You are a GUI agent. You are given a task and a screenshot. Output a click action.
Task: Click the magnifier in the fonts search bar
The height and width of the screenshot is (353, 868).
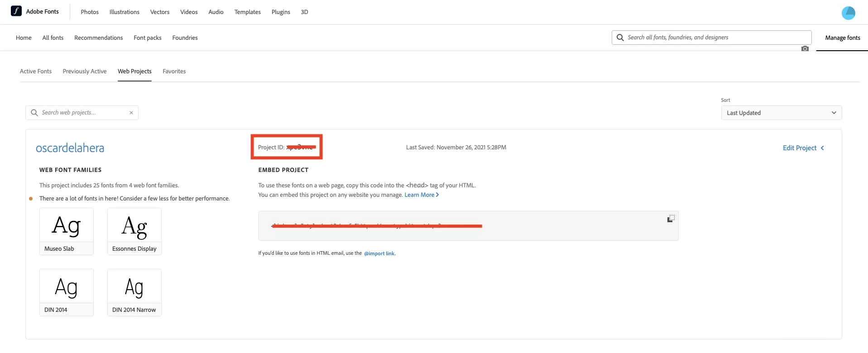[620, 38]
